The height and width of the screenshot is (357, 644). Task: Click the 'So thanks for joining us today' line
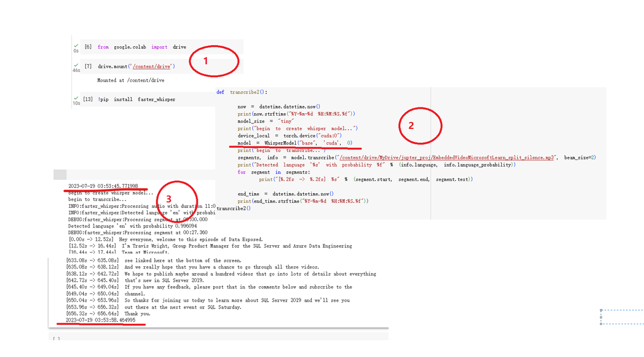click(x=208, y=300)
